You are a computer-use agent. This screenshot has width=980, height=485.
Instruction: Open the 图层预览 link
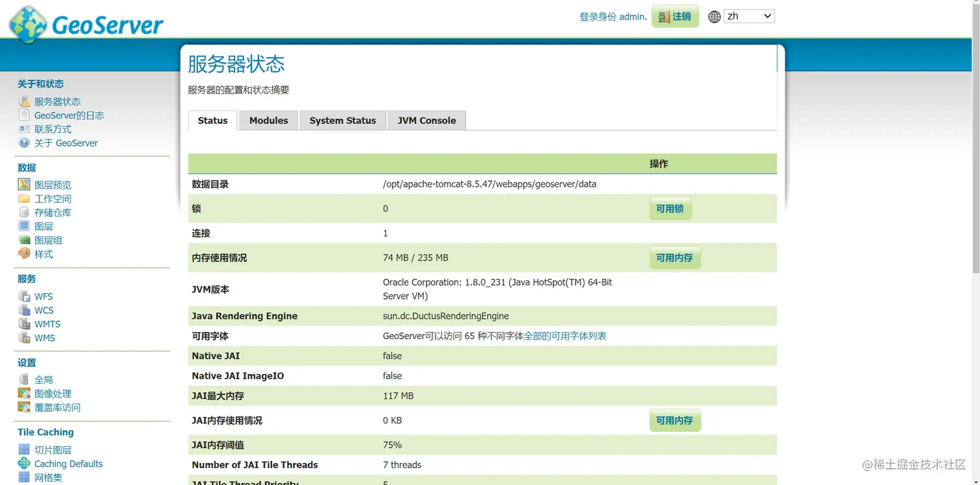click(x=53, y=185)
